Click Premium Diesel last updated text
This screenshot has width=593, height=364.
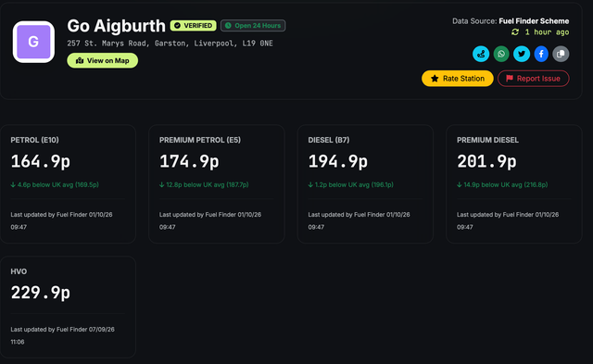point(508,220)
